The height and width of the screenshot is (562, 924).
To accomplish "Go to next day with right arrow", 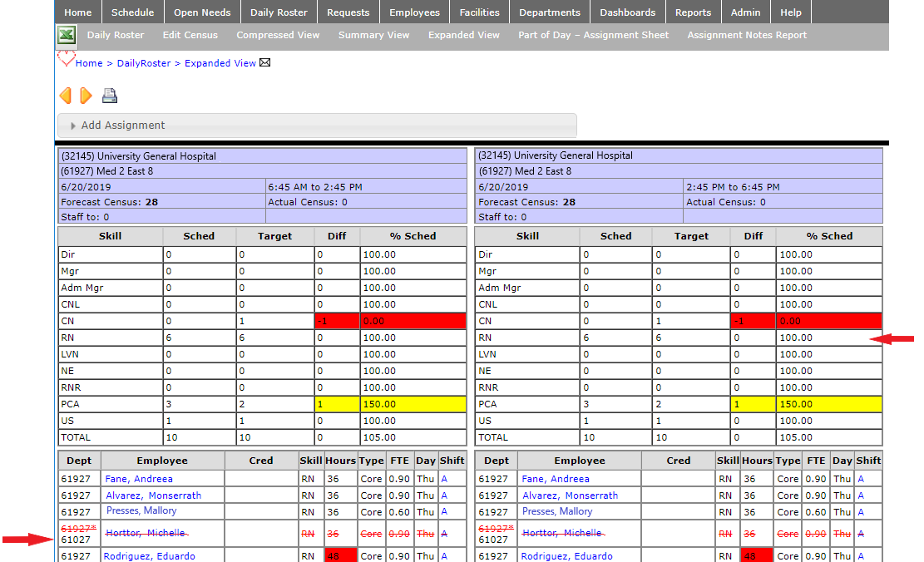I will pyautogui.click(x=86, y=96).
